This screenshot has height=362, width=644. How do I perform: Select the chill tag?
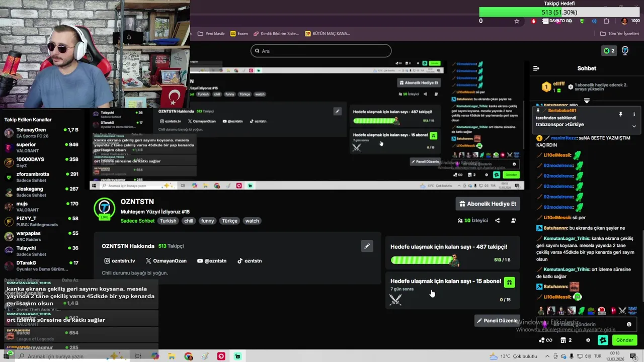click(x=189, y=221)
